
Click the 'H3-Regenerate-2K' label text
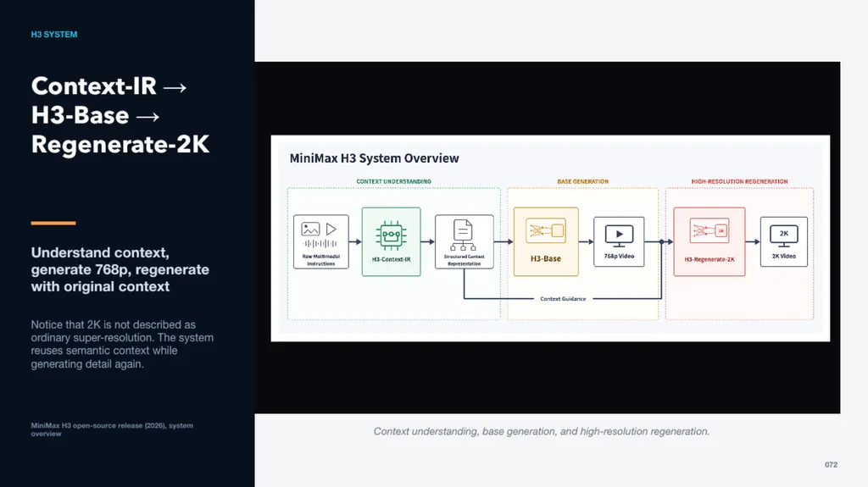click(709, 259)
